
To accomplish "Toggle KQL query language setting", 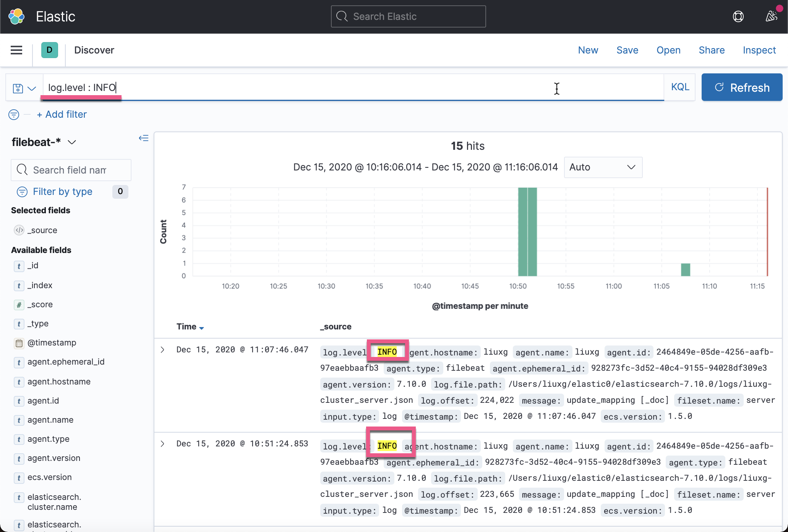I will point(679,87).
